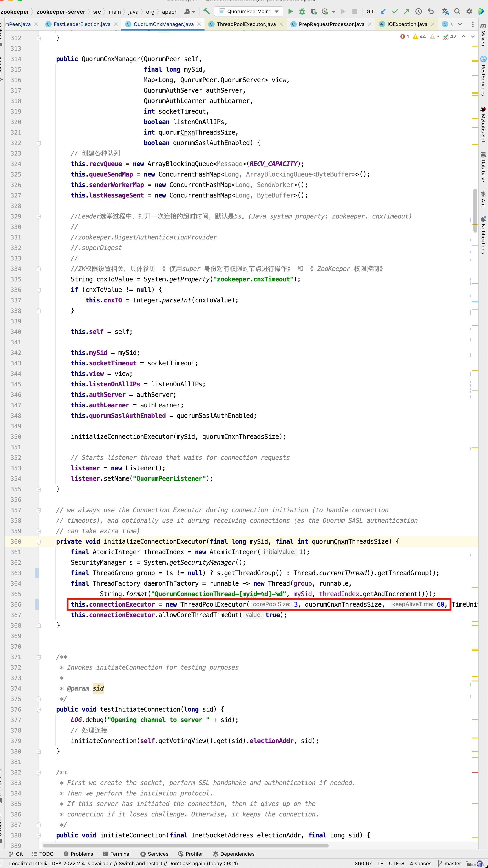Open the Profiler tool window
Viewport: 488px width, 868px height.
[191, 854]
